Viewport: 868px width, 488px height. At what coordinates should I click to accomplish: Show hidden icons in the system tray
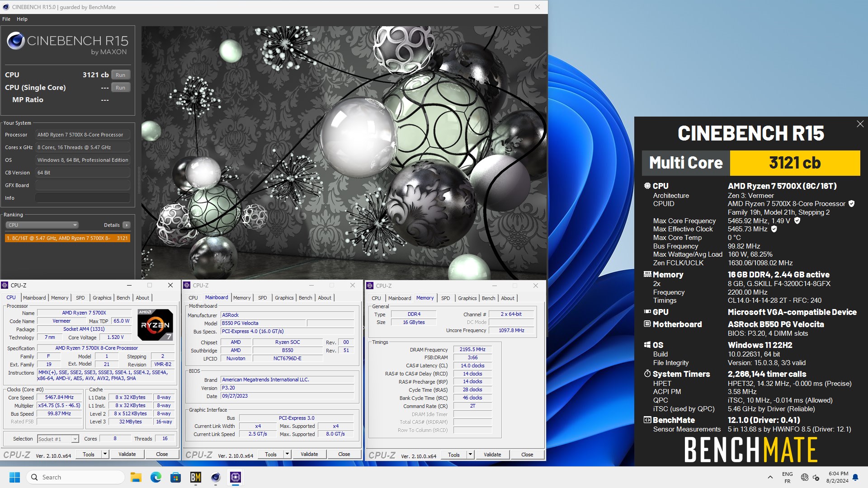(x=770, y=477)
